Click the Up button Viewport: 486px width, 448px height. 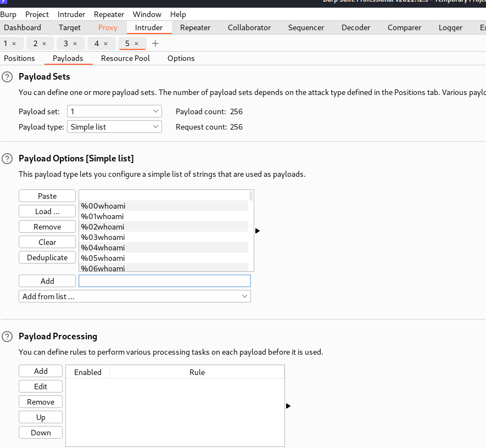tap(41, 417)
